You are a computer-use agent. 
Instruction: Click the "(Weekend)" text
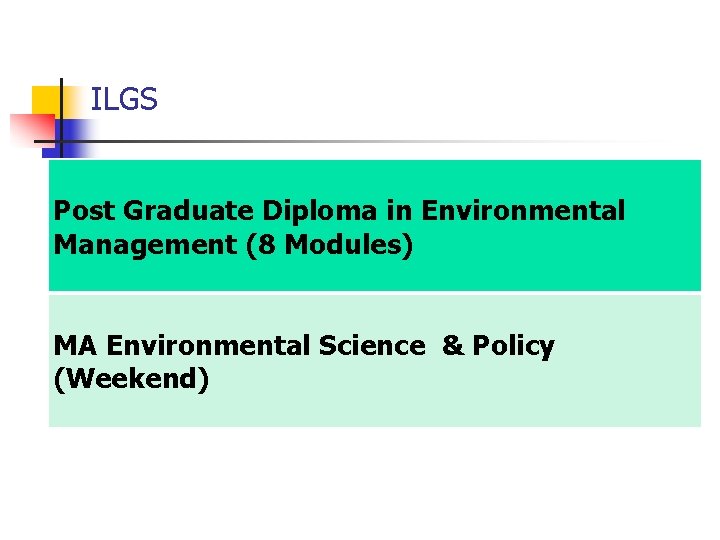tap(132, 379)
